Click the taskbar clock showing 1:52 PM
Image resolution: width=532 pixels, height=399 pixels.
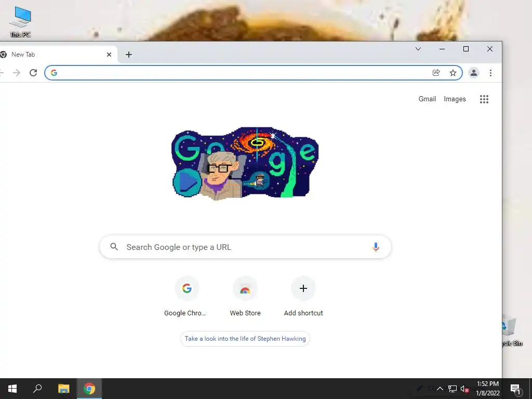(487, 389)
